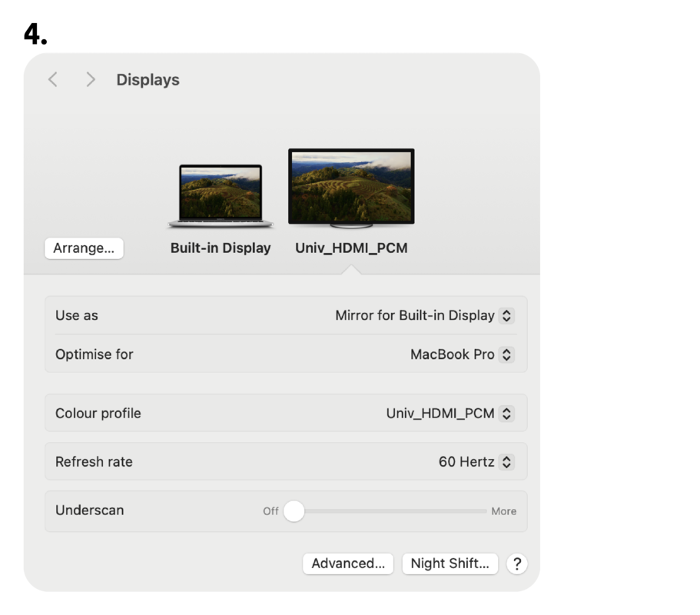Click the 'Off' label of Underscan slider
This screenshot has height=615, width=700.
[x=270, y=511]
